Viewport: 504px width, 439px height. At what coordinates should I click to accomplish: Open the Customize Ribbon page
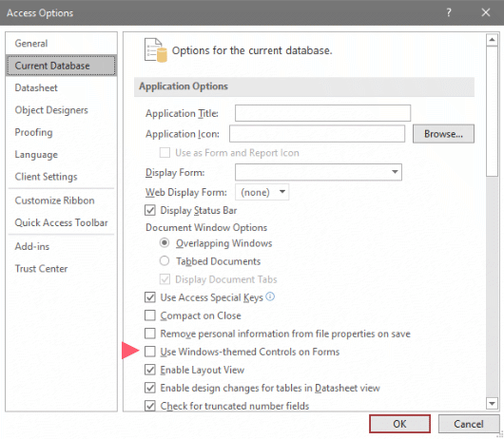(x=61, y=200)
